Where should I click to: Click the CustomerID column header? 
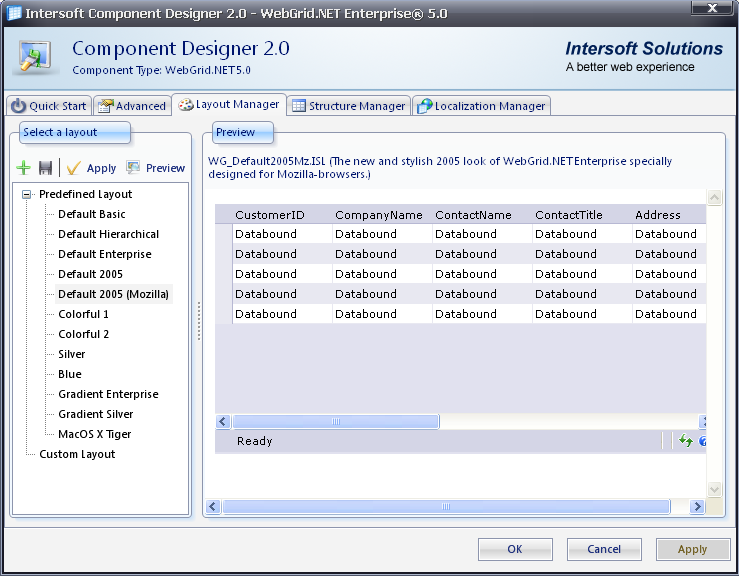282,215
